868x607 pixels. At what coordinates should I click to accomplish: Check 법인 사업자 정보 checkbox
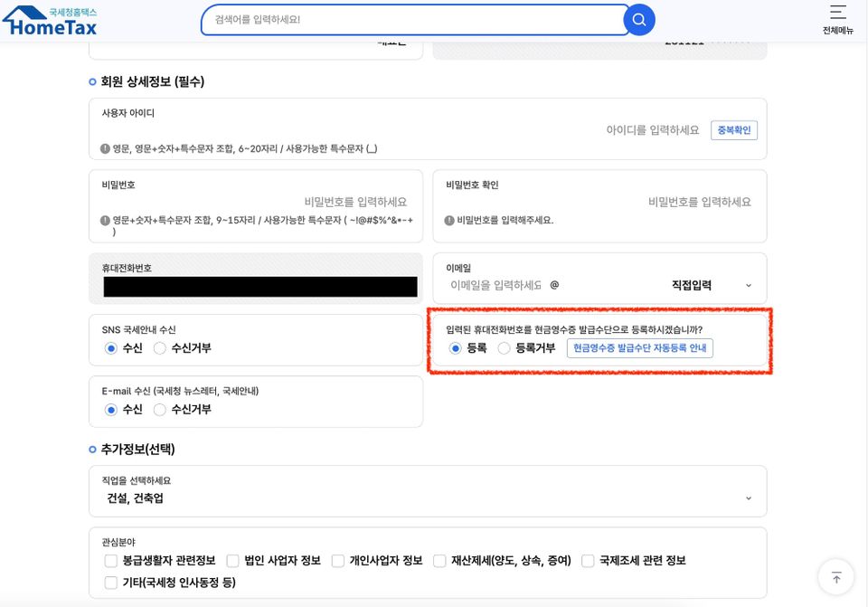pos(232,561)
